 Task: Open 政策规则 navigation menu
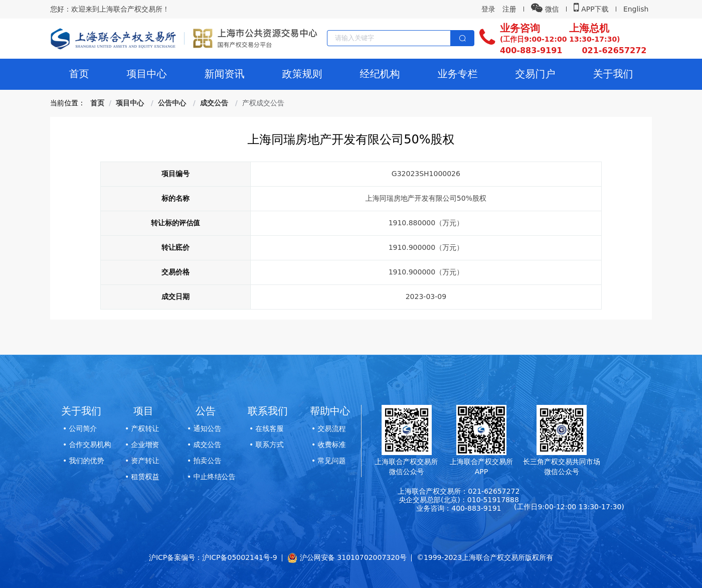click(x=302, y=74)
